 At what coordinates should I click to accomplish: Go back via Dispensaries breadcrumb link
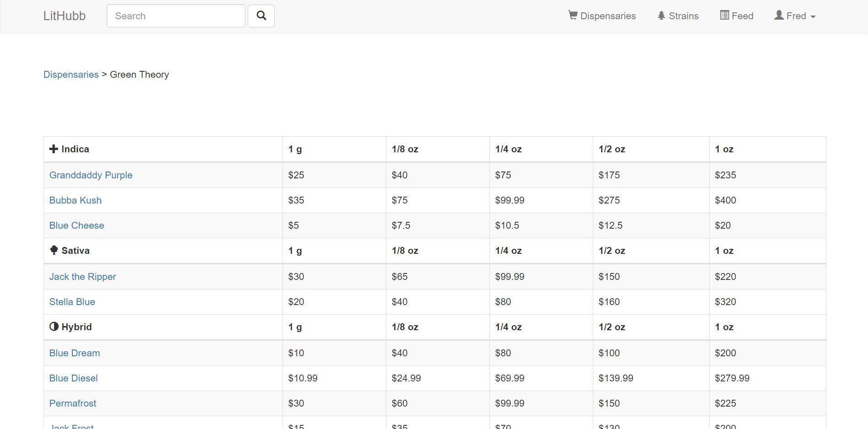tap(71, 75)
